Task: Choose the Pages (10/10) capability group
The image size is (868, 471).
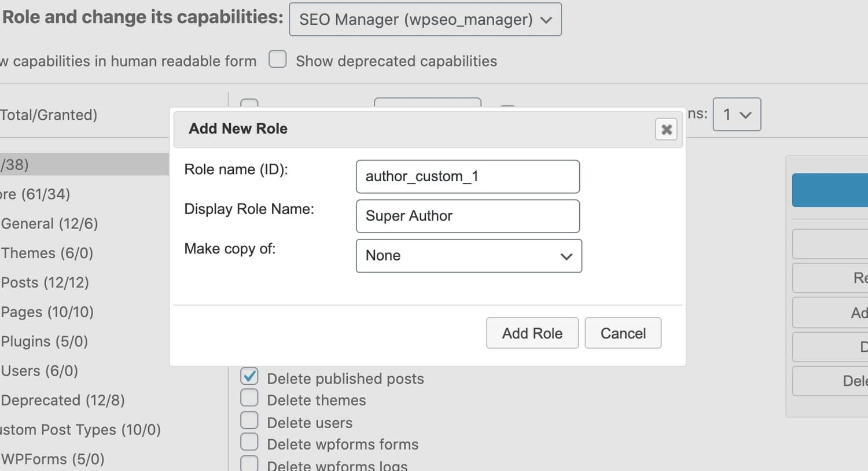Action: coord(47,312)
